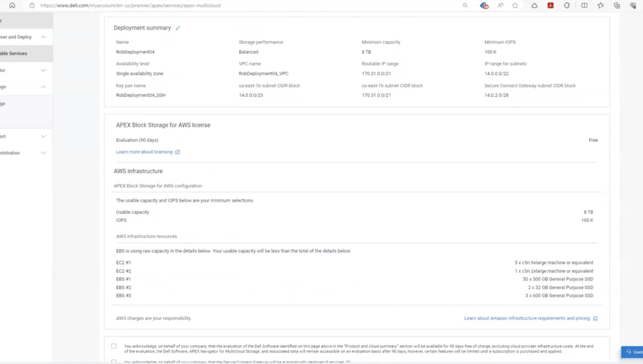Open the red PDF extension icon

tap(550, 5)
